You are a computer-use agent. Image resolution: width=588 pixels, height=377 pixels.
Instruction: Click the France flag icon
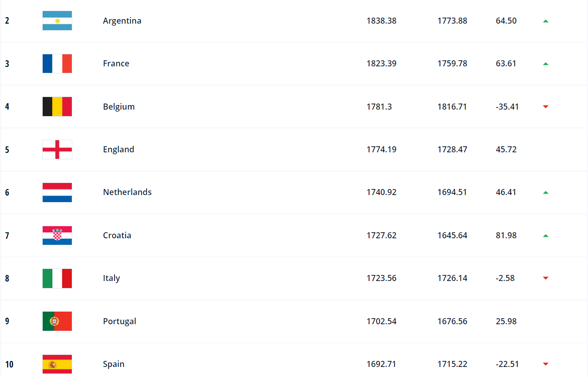pyautogui.click(x=57, y=64)
